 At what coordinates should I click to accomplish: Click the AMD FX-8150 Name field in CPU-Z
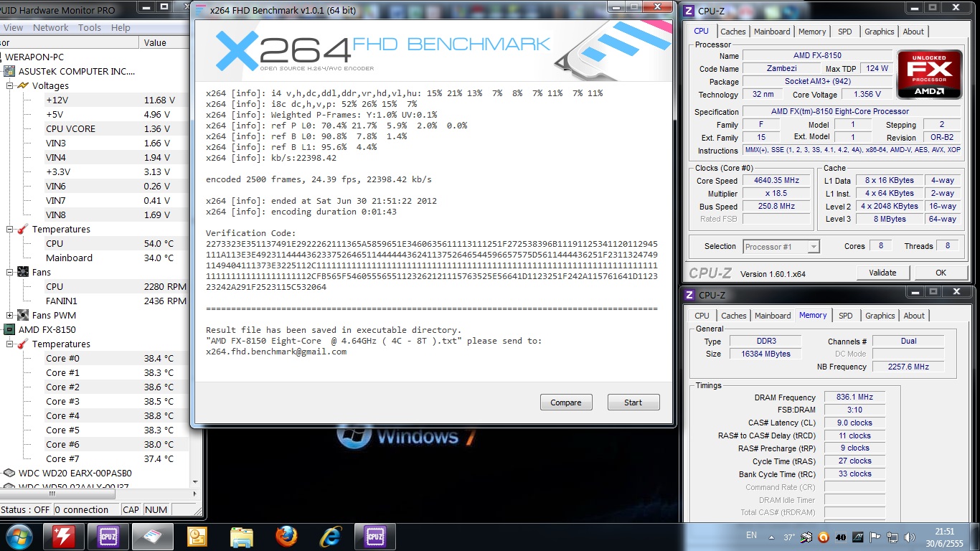tap(817, 55)
